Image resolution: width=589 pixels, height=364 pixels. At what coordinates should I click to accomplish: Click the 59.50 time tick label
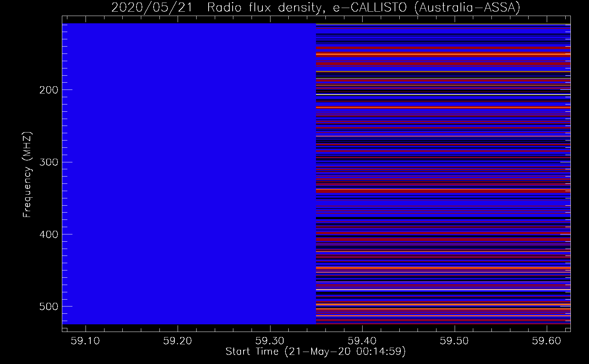pyautogui.click(x=454, y=341)
